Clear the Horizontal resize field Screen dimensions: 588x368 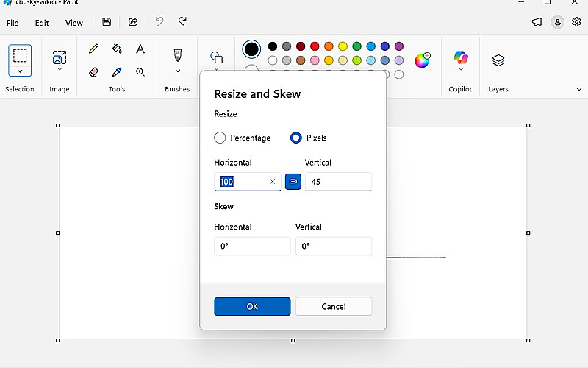point(272,182)
